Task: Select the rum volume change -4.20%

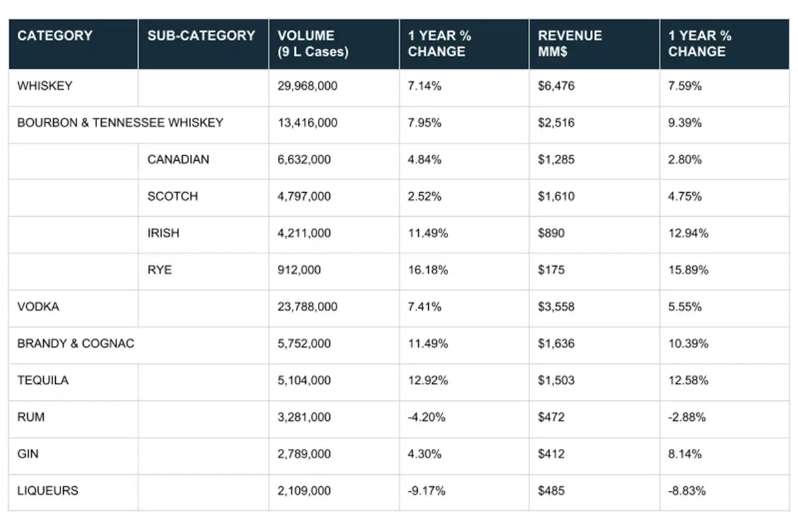Action: pyautogui.click(x=426, y=418)
